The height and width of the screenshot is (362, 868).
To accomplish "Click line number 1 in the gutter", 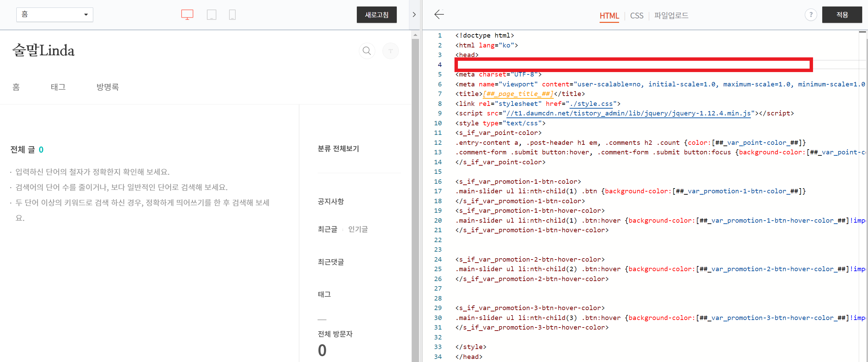I will point(440,36).
